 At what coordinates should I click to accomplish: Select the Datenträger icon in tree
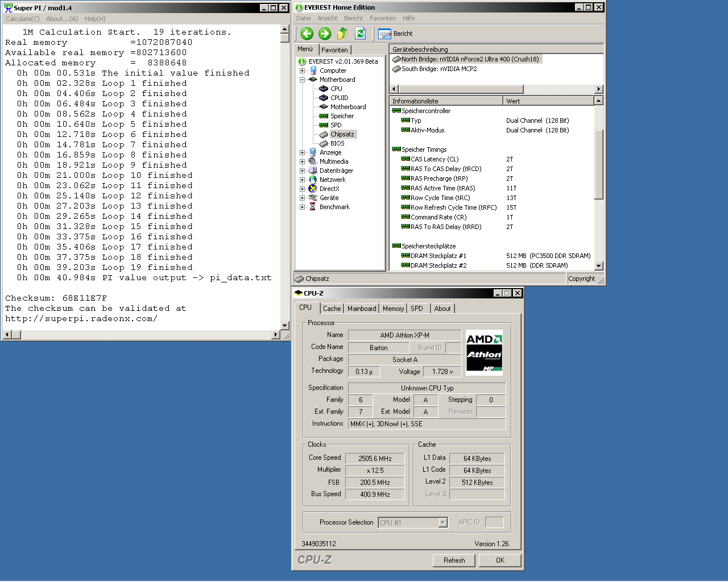click(x=313, y=171)
